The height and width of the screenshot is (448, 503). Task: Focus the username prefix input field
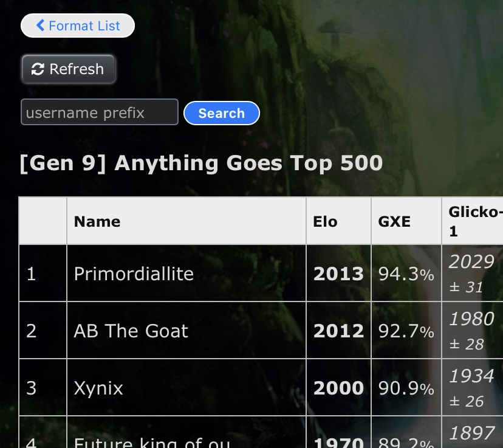click(x=100, y=112)
